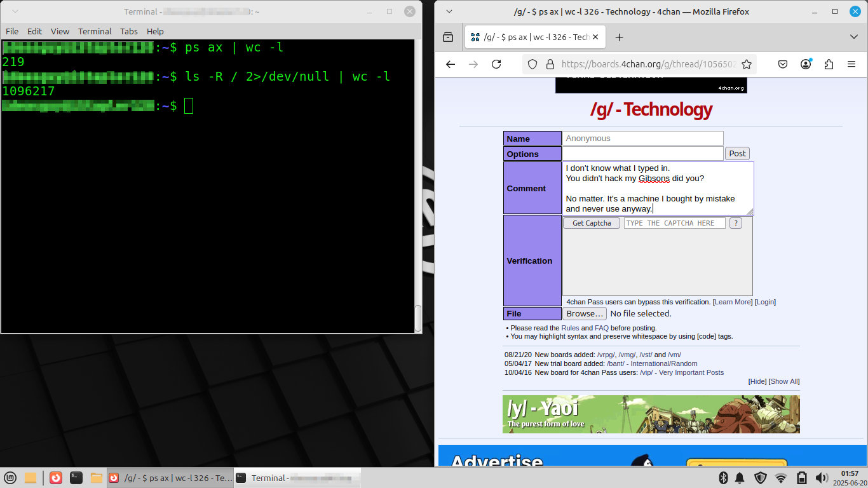Open Terminal Tabs menu
868x488 pixels.
coord(129,31)
